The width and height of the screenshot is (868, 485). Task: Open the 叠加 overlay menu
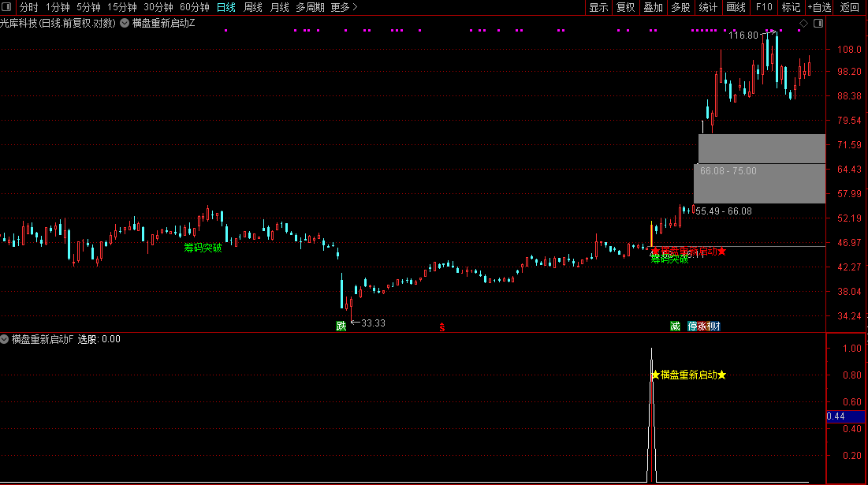click(654, 7)
